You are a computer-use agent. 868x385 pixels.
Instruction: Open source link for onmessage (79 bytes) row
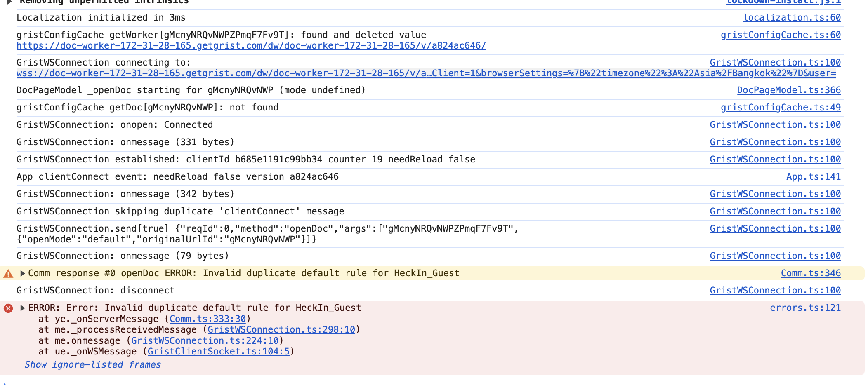click(775, 256)
